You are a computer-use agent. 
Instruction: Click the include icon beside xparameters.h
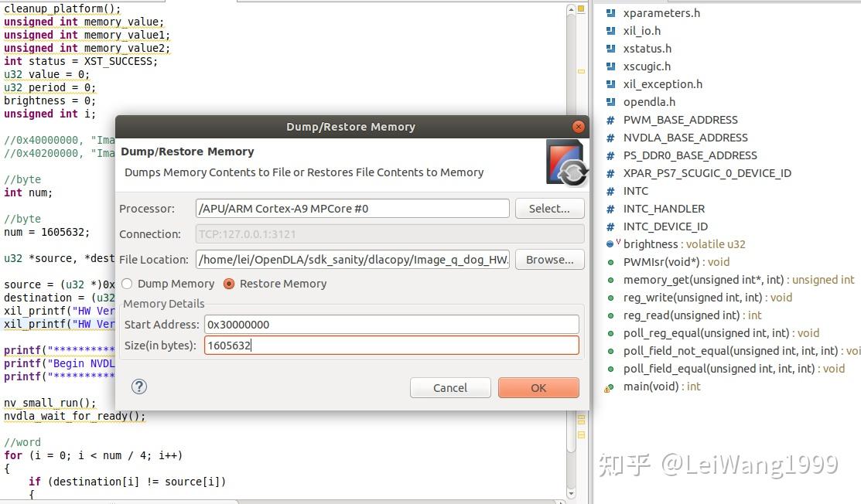click(x=610, y=13)
